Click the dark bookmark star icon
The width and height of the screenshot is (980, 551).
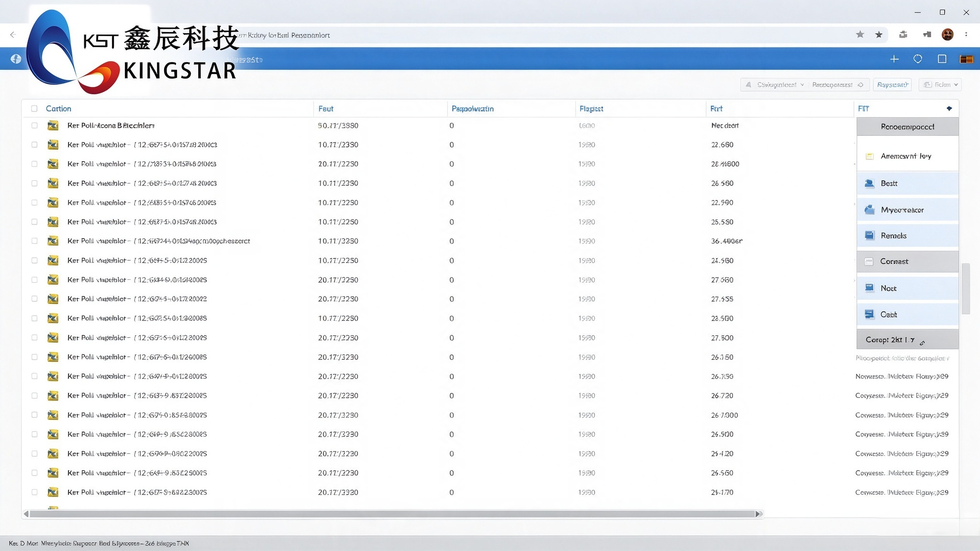[879, 34]
